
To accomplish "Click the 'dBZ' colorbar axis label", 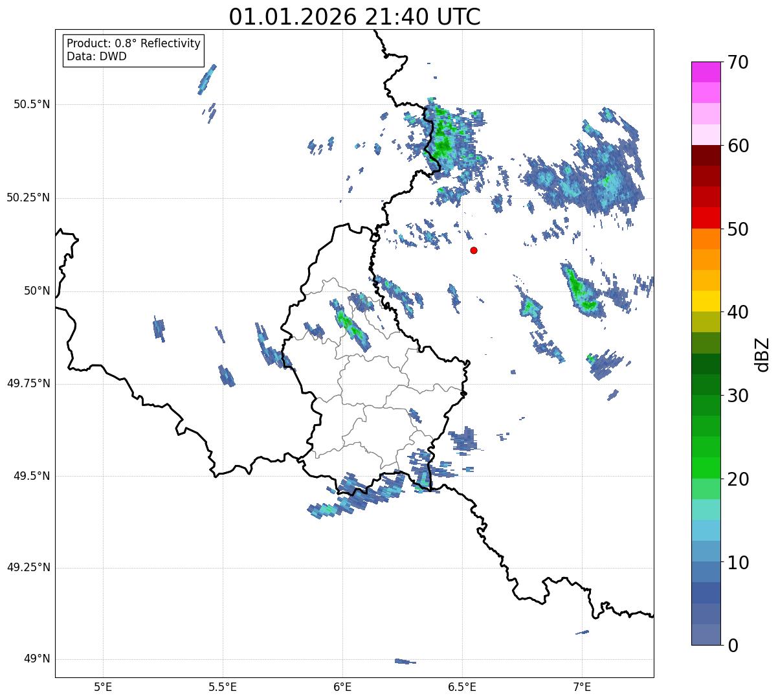I will coord(762,354).
